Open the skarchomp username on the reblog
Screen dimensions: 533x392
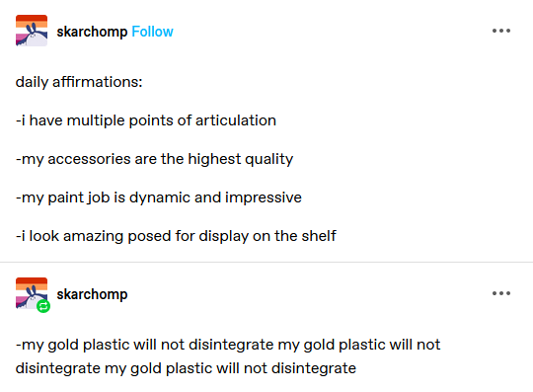point(92,294)
